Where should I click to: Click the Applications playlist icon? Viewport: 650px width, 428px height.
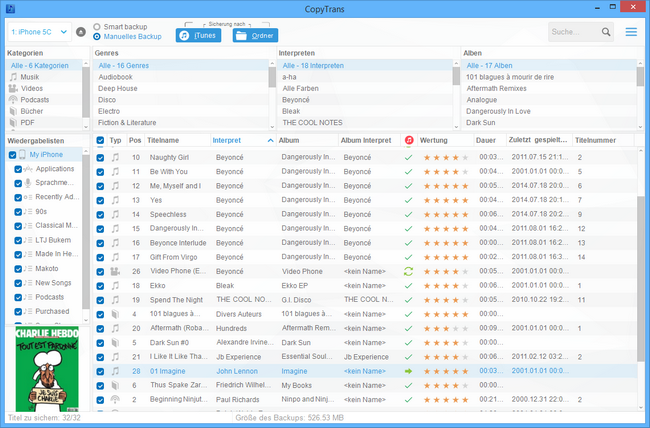coord(28,169)
